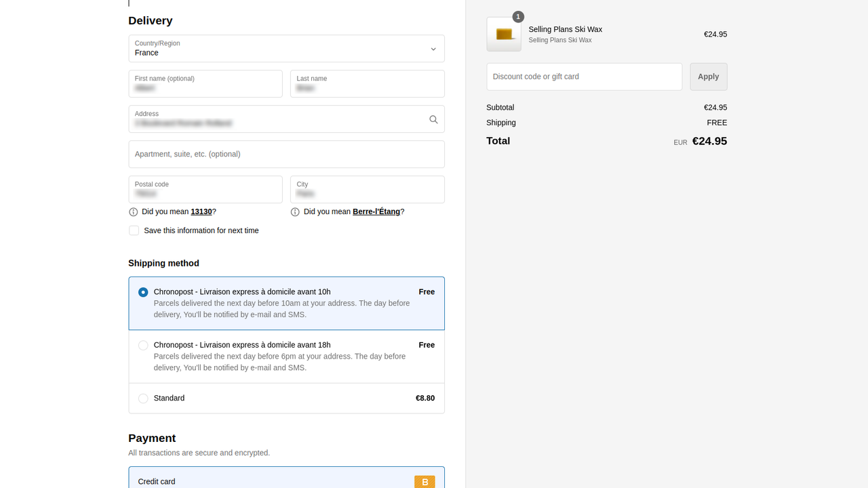
Task: Click the Last name input field
Action: click(367, 83)
